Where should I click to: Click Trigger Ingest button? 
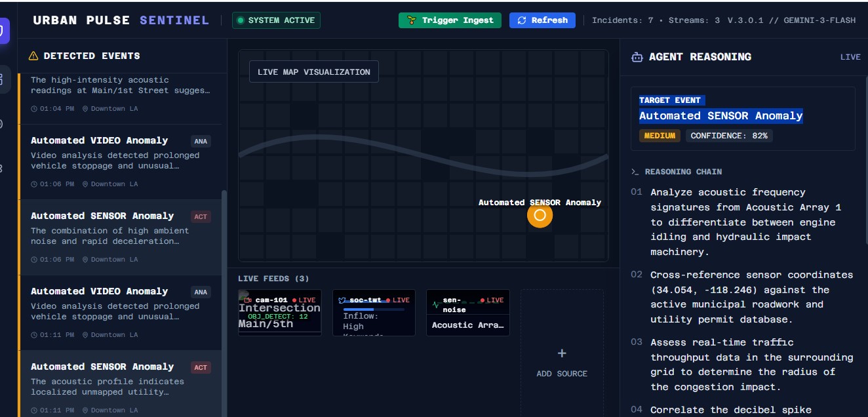pyautogui.click(x=450, y=20)
